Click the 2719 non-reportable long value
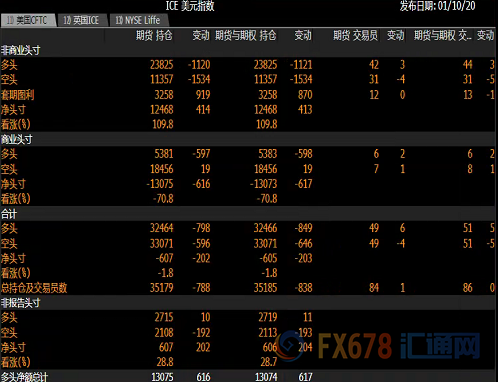The height and width of the screenshot is (382, 498). click(x=268, y=317)
